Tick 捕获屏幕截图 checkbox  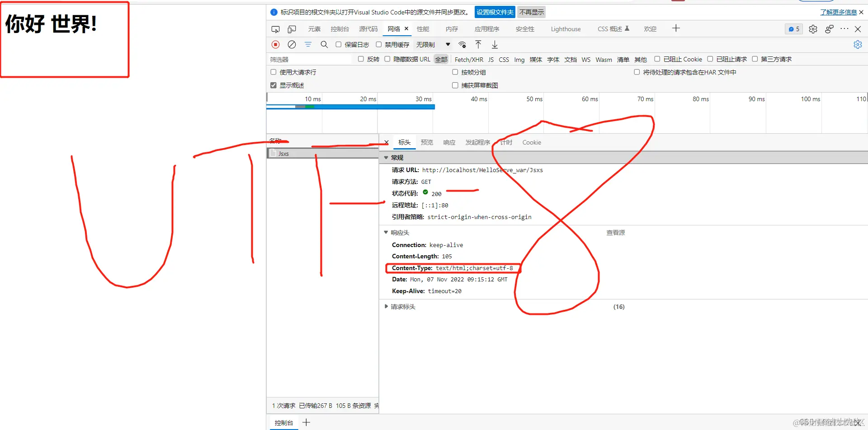point(455,85)
